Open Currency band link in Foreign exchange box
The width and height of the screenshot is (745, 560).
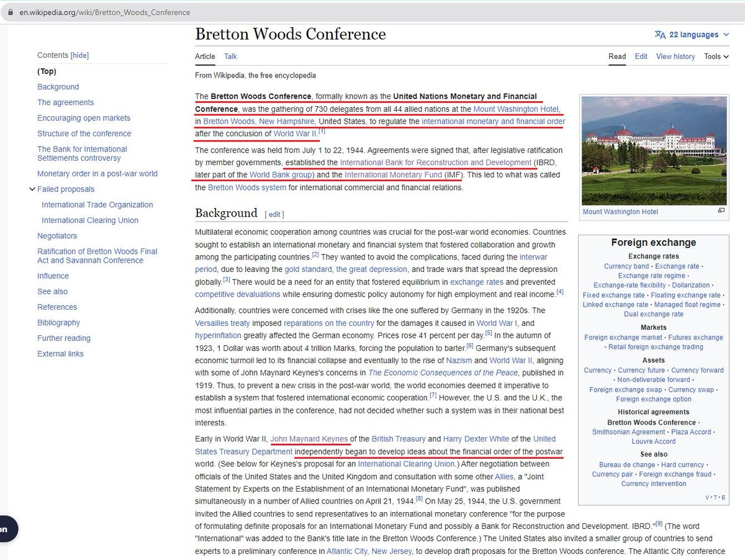tap(626, 266)
